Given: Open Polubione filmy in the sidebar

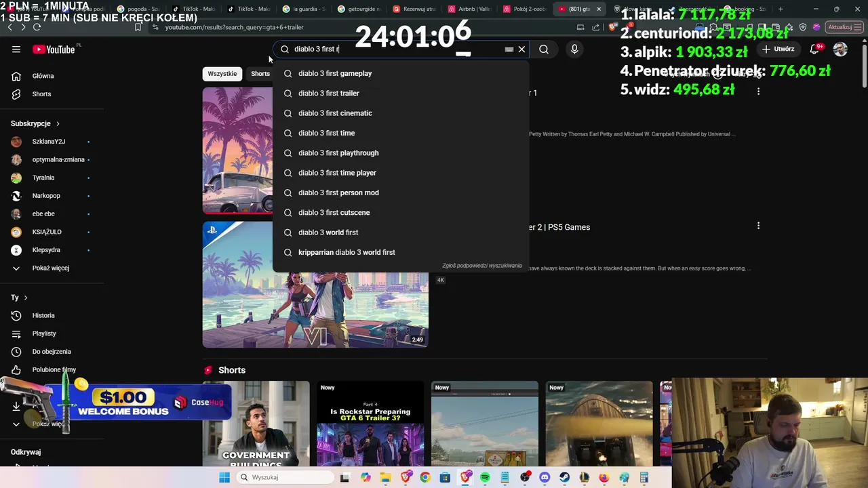Looking at the screenshot, I should click(x=54, y=369).
